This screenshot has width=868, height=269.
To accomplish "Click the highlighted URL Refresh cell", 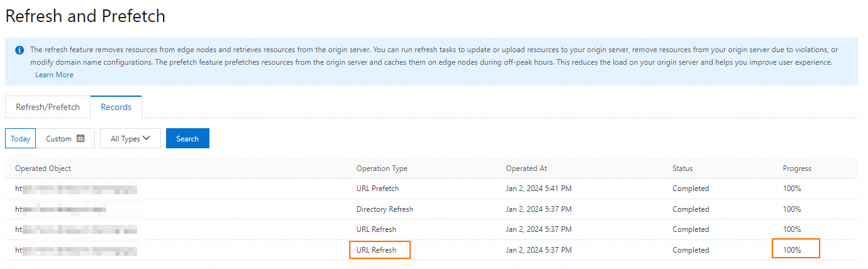I will [379, 250].
